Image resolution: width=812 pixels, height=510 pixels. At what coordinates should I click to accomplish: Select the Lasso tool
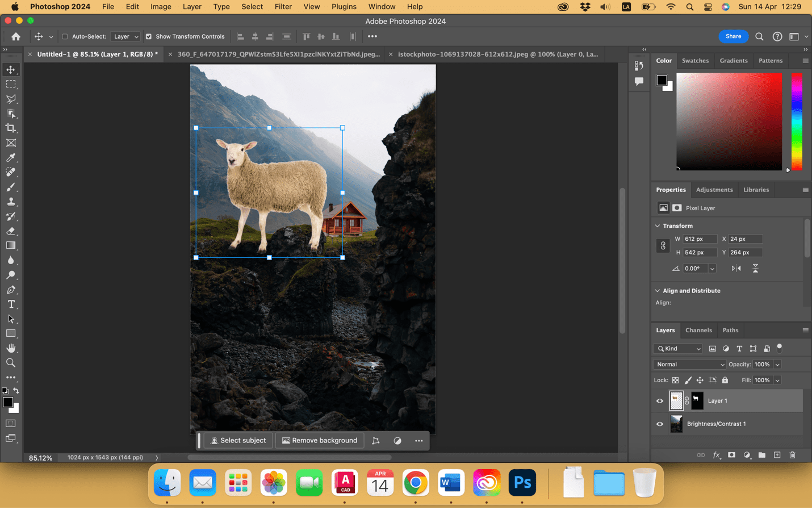click(11, 99)
